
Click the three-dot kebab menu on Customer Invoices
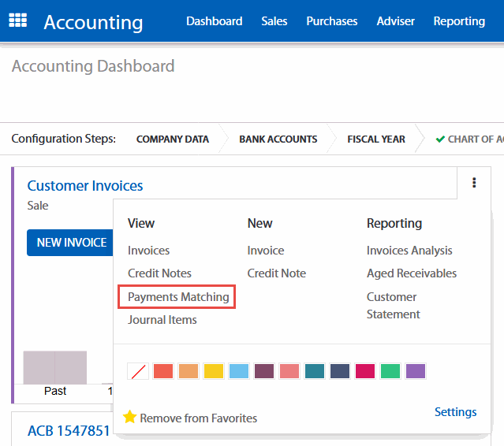[x=474, y=183]
